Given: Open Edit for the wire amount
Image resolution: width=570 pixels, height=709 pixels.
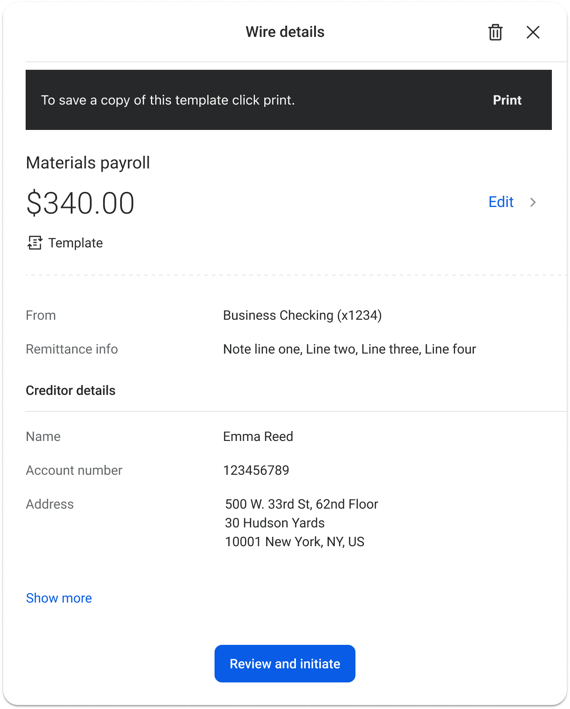Looking at the screenshot, I should point(501,202).
